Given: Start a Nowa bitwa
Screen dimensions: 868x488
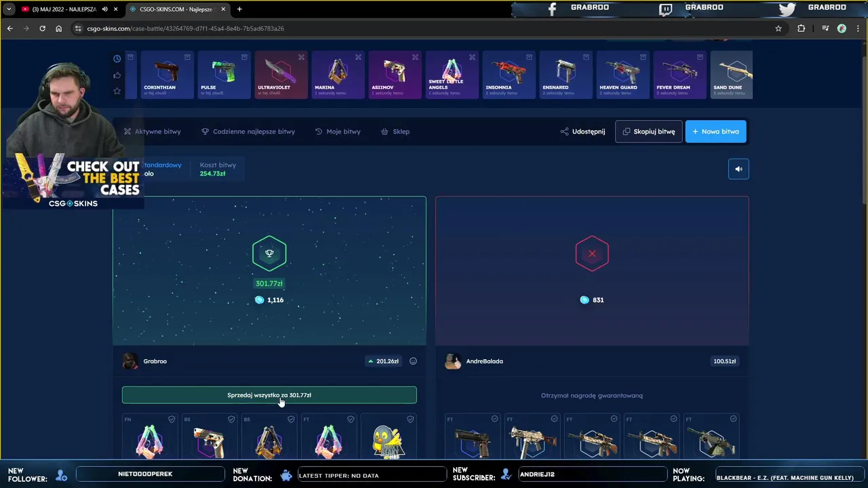Looking at the screenshot, I should [716, 131].
